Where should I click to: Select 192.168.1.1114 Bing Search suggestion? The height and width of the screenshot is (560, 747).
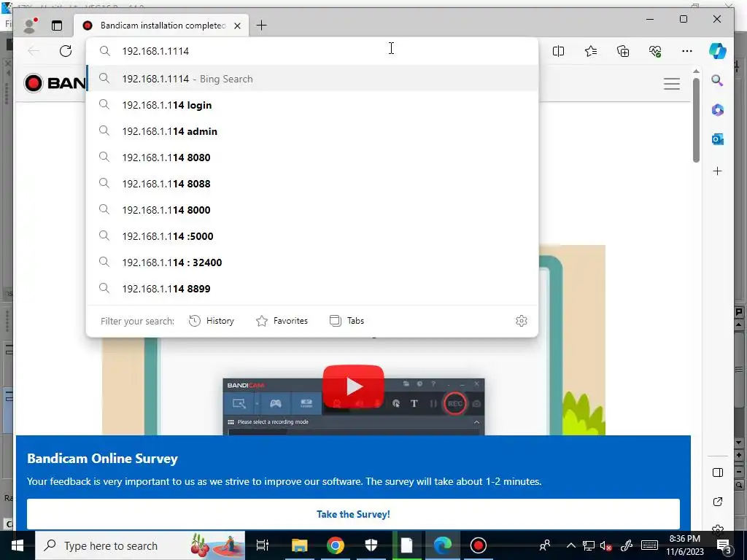point(312,79)
